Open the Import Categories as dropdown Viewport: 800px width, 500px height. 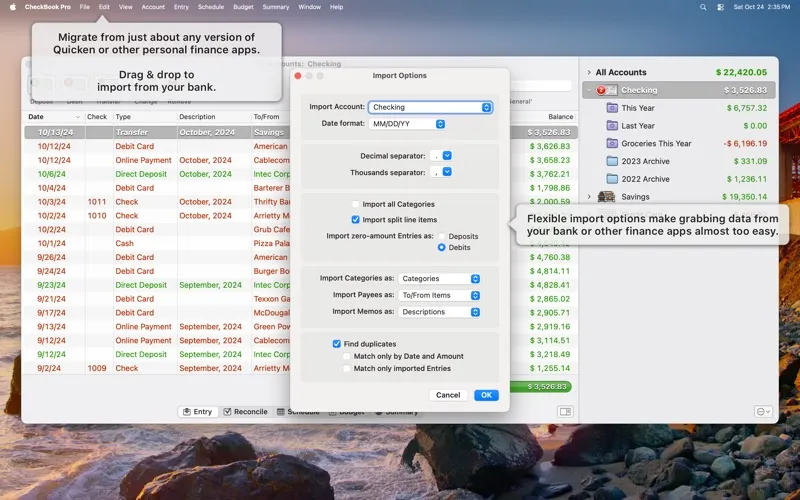click(439, 279)
